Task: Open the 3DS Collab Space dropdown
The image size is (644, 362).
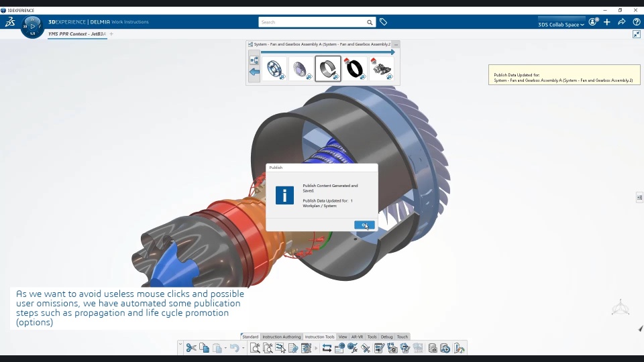Action: coord(561,25)
